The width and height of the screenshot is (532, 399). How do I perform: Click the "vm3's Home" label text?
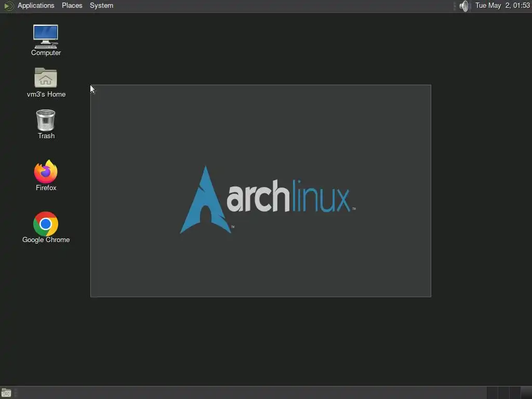pos(46,95)
